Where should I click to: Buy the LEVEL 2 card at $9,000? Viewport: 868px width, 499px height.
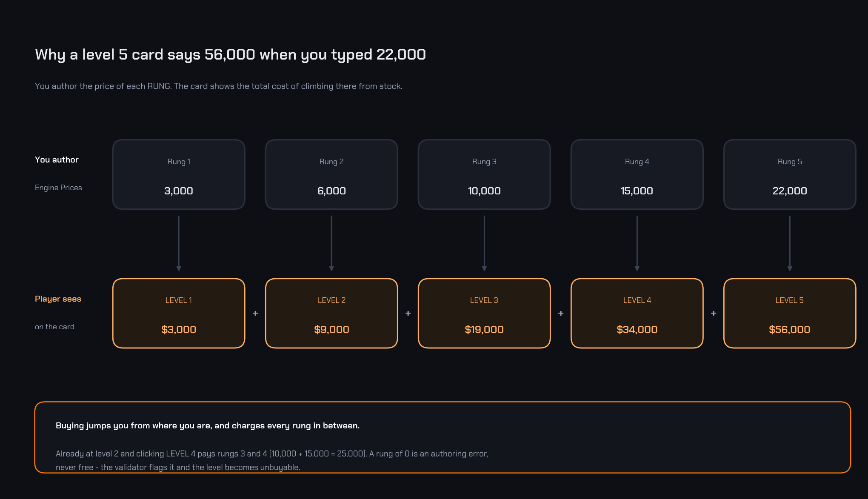pos(331,313)
